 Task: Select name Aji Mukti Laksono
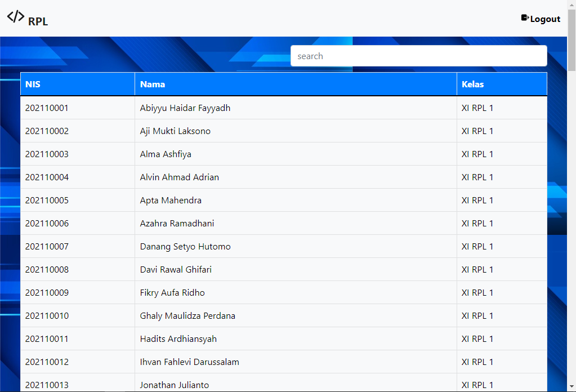point(175,131)
